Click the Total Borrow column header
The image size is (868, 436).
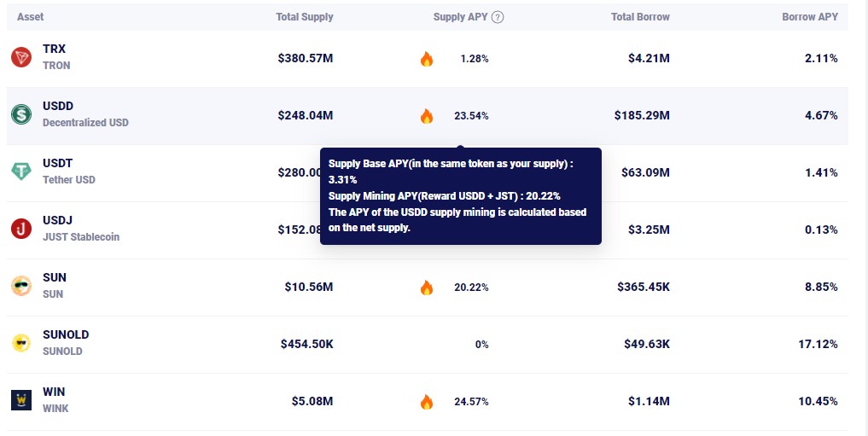pos(640,17)
